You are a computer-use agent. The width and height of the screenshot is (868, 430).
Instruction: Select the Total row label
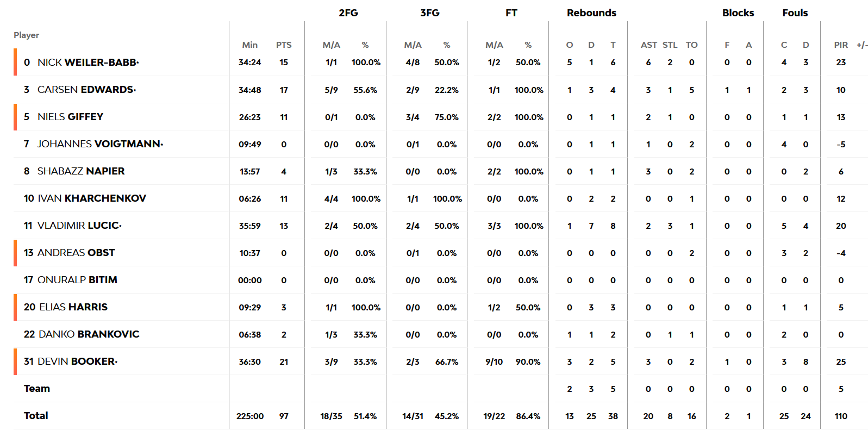(x=36, y=416)
